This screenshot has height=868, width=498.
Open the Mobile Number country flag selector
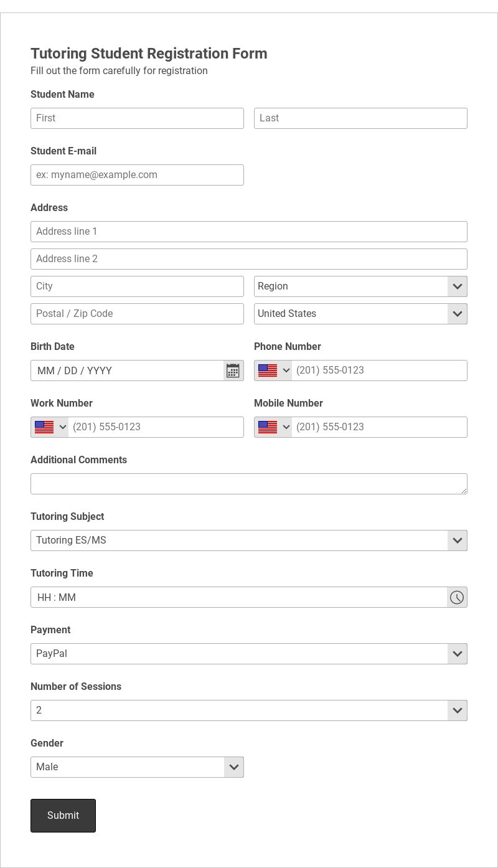click(274, 427)
